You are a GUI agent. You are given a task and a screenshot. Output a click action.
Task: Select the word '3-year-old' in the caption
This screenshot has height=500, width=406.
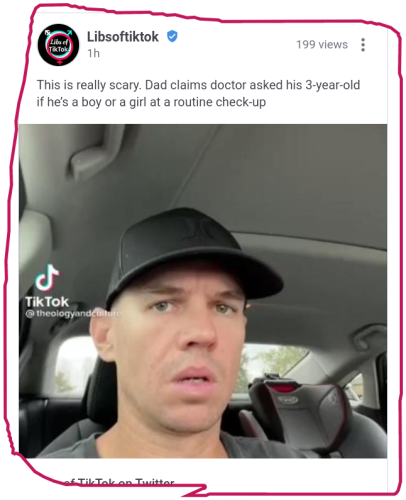333,85
